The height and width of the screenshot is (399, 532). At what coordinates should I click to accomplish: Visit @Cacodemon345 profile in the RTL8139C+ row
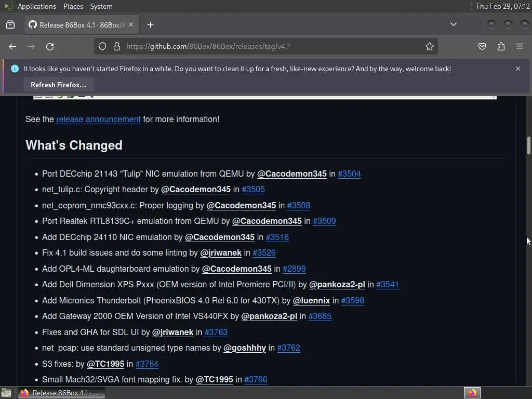[267, 221]
